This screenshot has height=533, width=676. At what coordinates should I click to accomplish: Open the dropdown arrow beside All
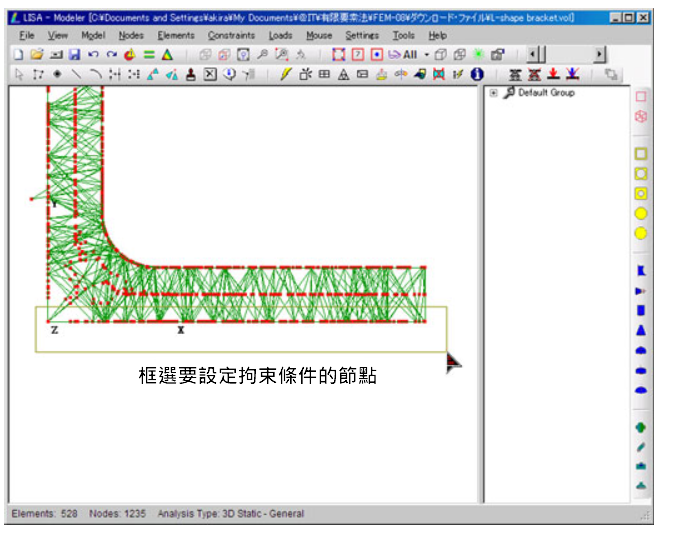pyautogui.click(x=427, y=55)
